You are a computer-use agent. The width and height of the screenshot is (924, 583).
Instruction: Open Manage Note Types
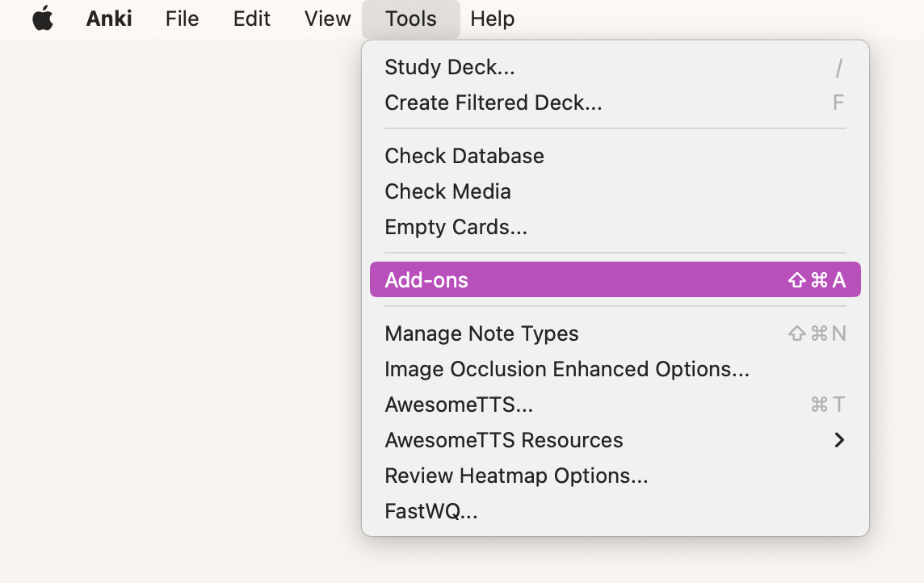[615, 333]
